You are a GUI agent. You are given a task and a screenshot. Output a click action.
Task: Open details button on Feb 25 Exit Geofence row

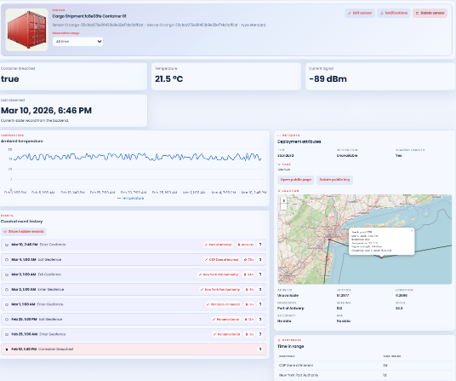[260, 319]
